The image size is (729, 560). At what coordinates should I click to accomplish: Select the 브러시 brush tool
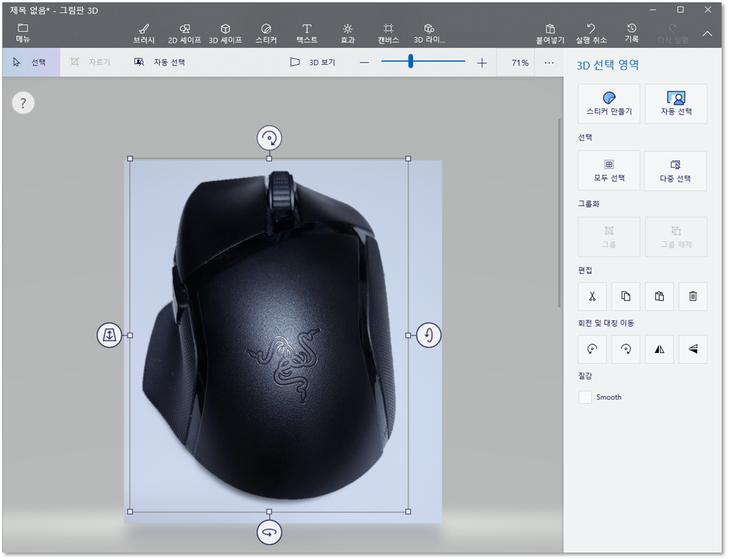pyautogui.click(x=144, y=34)
